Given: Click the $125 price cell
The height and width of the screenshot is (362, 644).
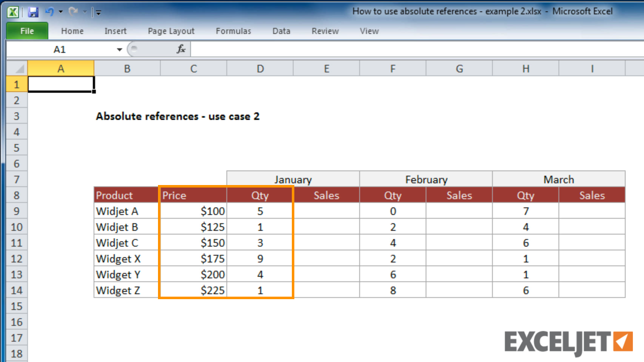Looking at the screenshot, I should 194,227.
